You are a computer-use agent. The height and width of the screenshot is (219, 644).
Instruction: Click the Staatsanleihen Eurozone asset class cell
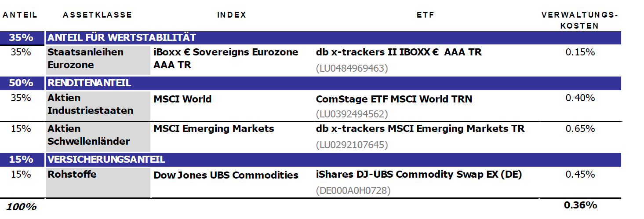pos(85,58)
